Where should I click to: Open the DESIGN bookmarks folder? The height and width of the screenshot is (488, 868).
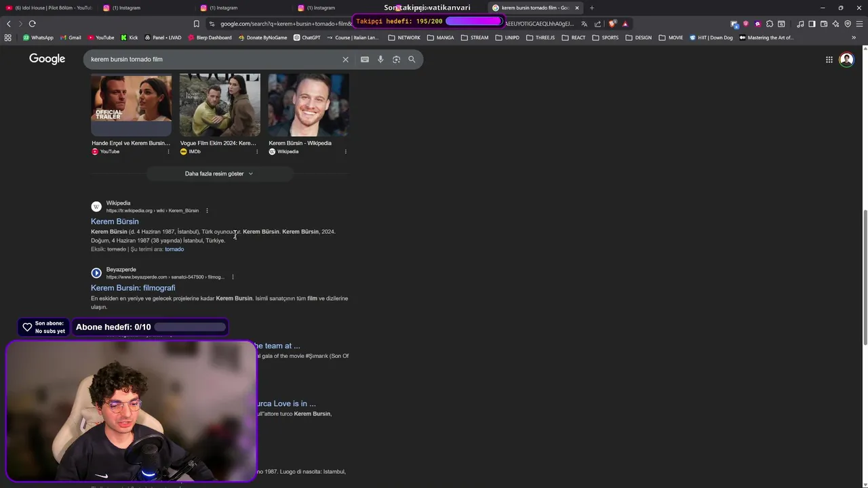639,38
